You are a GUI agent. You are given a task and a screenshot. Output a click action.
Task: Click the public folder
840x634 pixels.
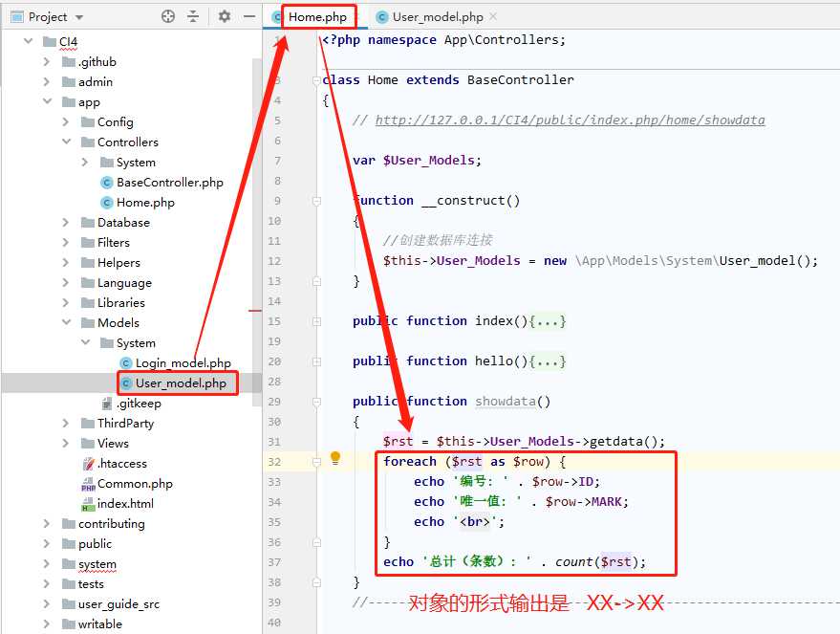[95, 543]
